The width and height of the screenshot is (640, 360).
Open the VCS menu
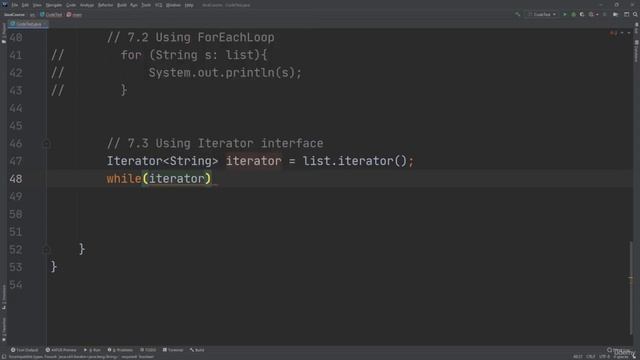pyautogui.click(x=158, y=5)
